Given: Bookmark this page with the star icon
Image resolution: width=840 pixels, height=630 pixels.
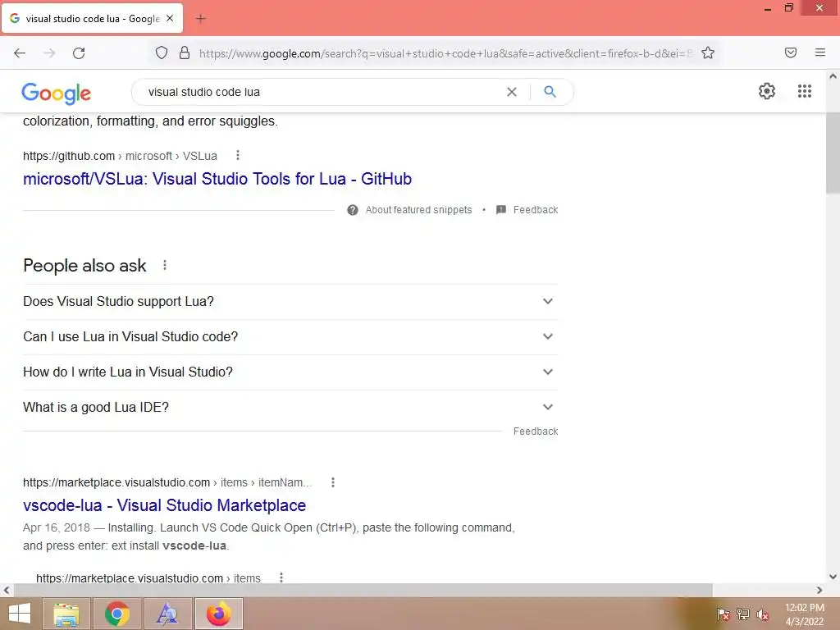Looking at the screenshot, I should click(708, 52).
